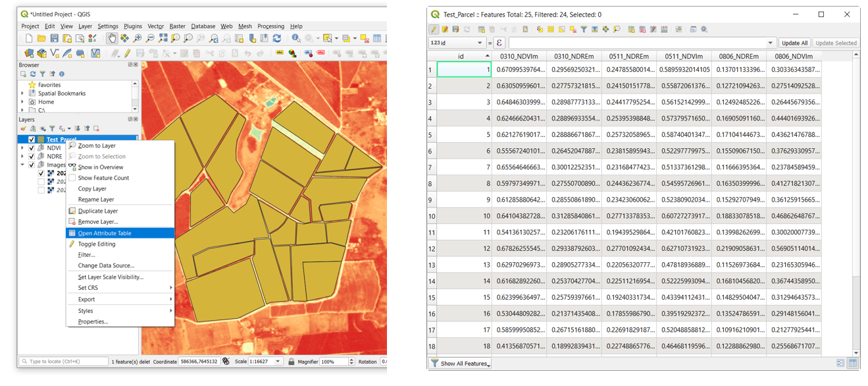Uncheck the Test_Parcel layer visibility checkbox
Viewport: 868px width, 386px height.
tap(32, 140)
